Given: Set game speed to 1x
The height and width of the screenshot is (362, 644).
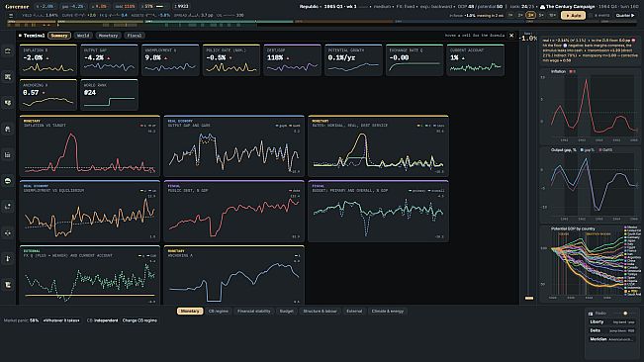Looking at the screenshot, I should click(x=510, y=15).
